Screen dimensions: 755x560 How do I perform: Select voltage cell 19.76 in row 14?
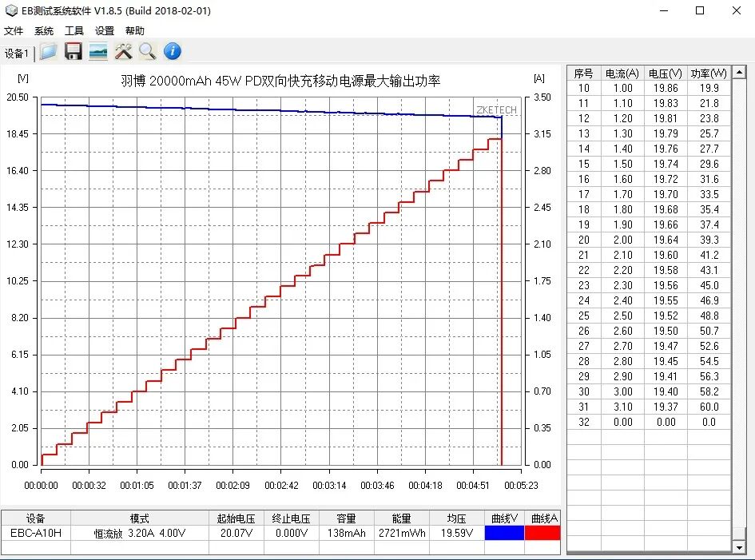click(666, 149)
